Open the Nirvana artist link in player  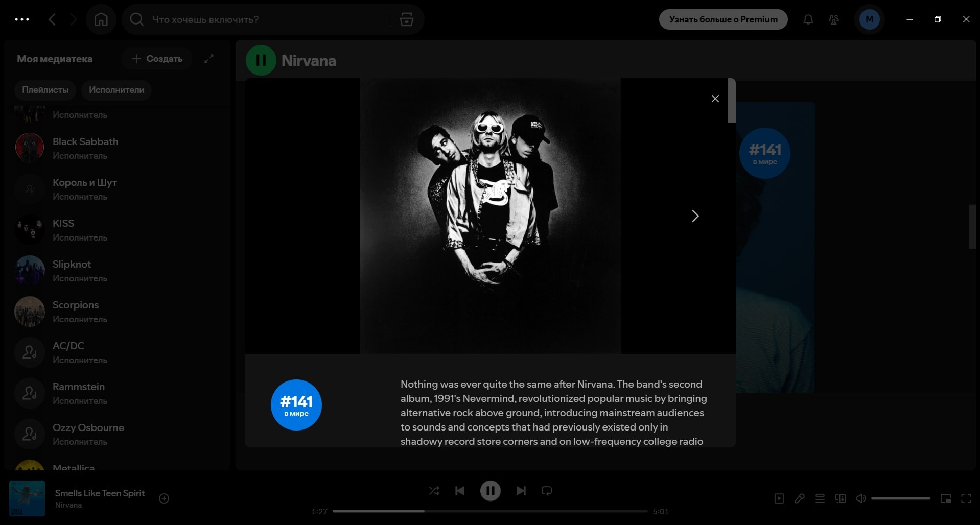pyautogui.click(x=68, y=505)
